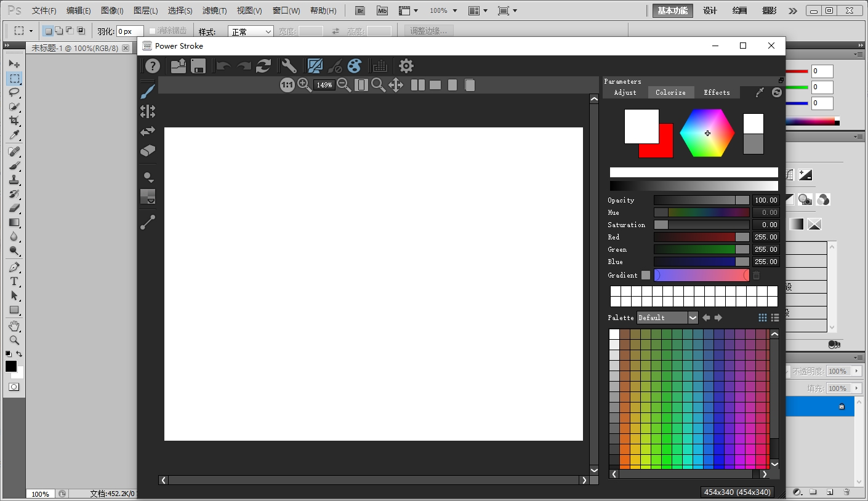This screenshot has height=501, width=868.
Task: Click the Red value field 255.00
Action: [766, 237]
